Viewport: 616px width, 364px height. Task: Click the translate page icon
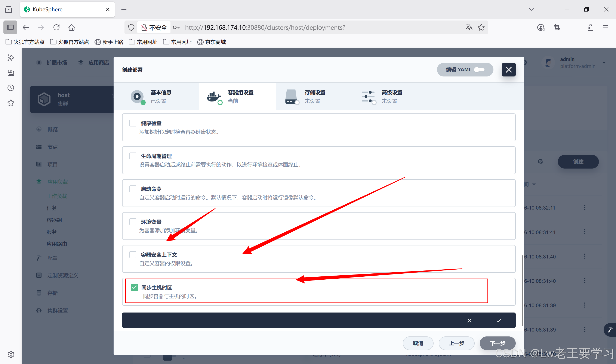[x=469, y=27]
